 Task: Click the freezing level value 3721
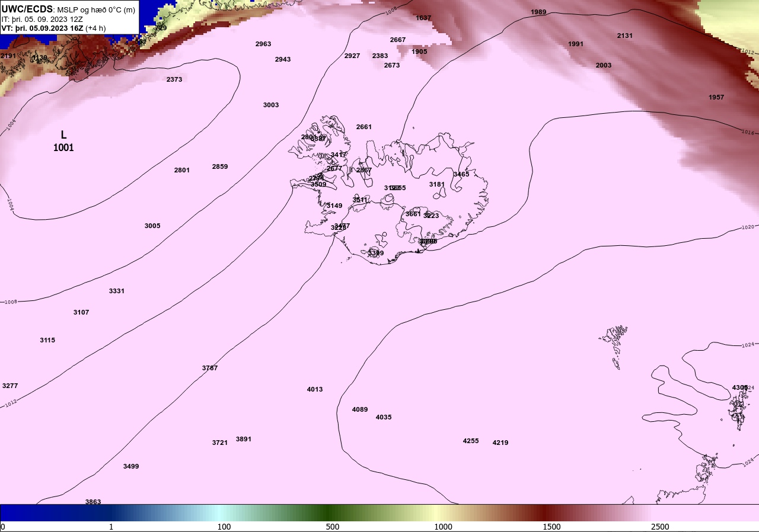pos(220,443)
